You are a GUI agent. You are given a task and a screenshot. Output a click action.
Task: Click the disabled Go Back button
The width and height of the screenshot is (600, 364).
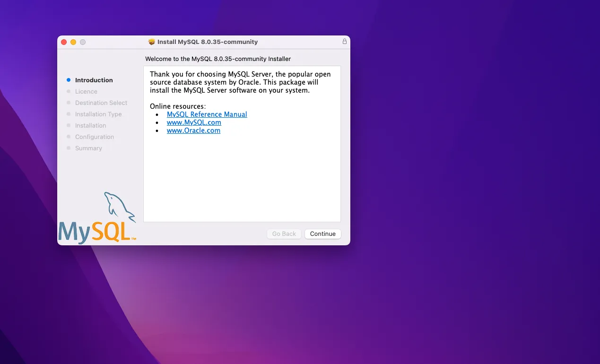[x=284, y=234]
